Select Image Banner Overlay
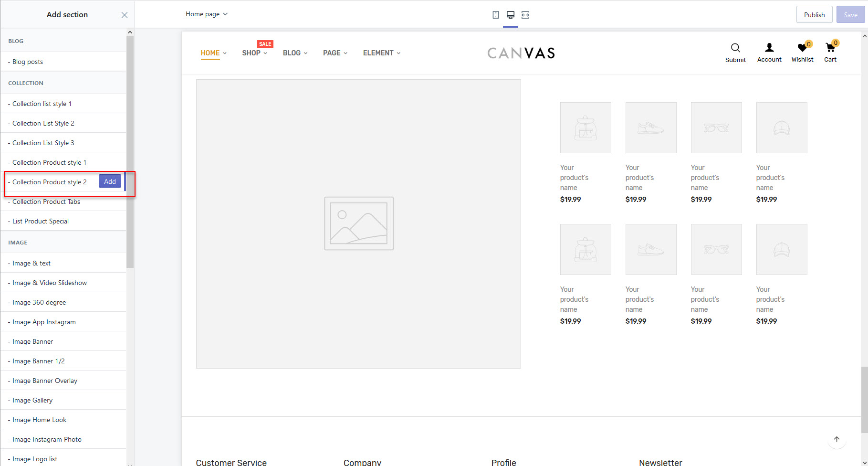Screen dimensions: 868x466 tap(63, 381)
